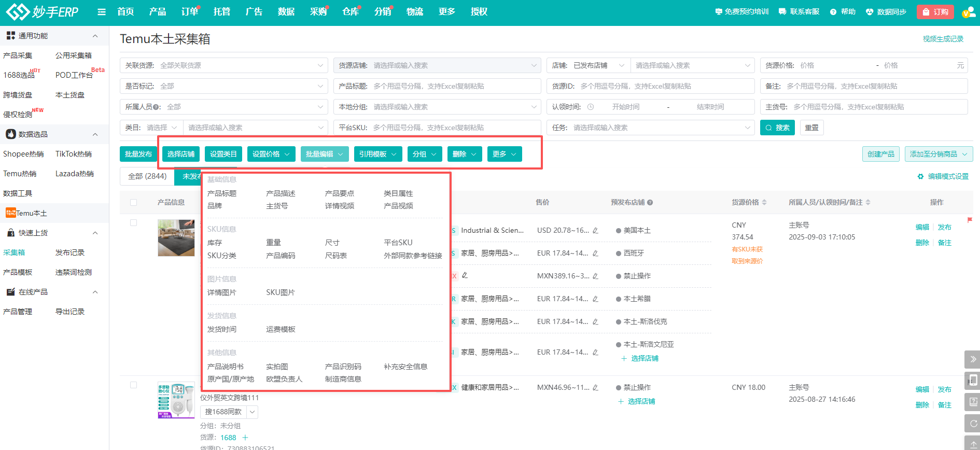Collapse the 快速上货 sidebar section
Image resolution: width=980 pixels, height=450 pixels.
[x=95, y=233]
